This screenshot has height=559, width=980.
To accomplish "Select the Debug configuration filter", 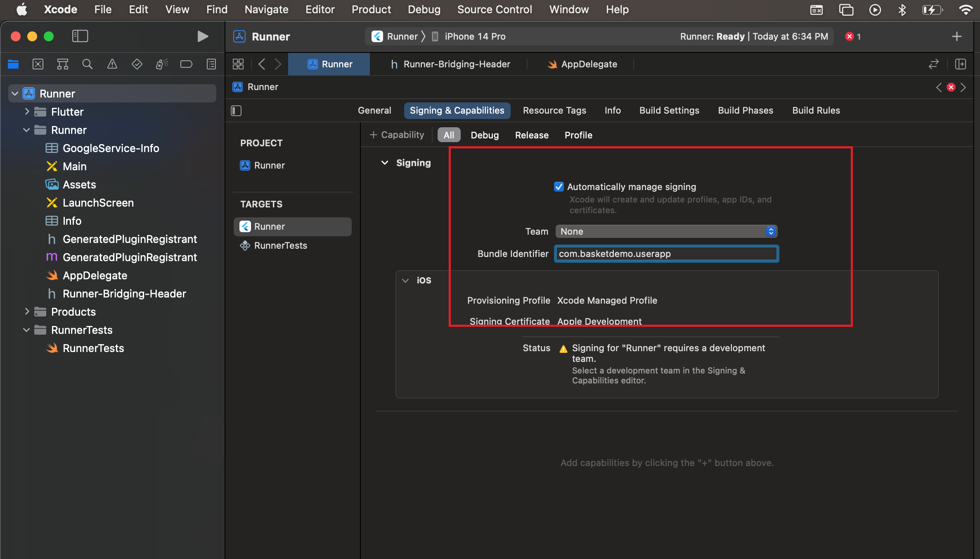I will click(485, 135).
